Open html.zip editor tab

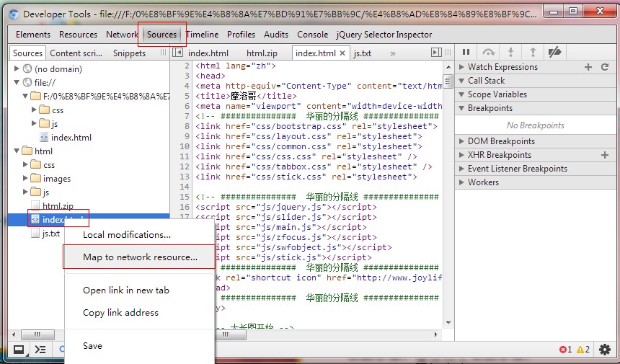click(x=262, y=53)
